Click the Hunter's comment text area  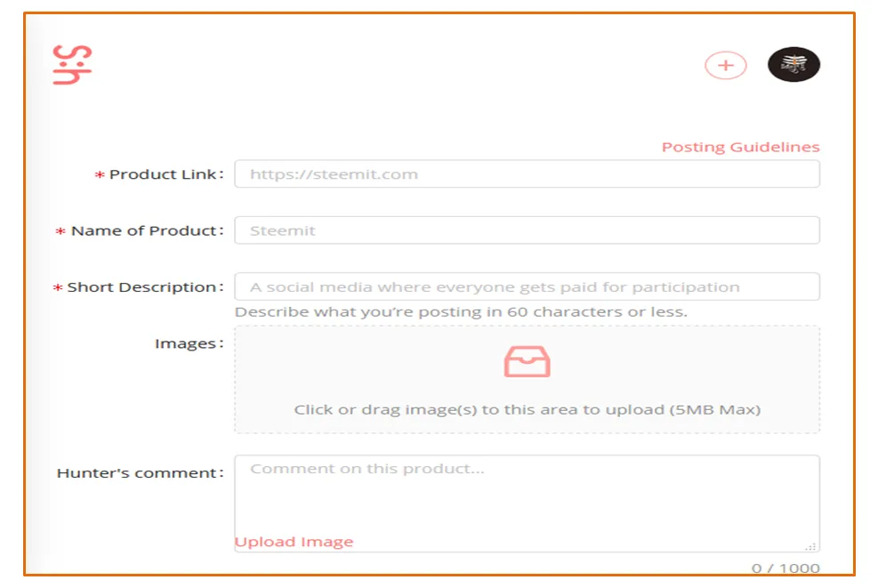[x=527, y=498]
